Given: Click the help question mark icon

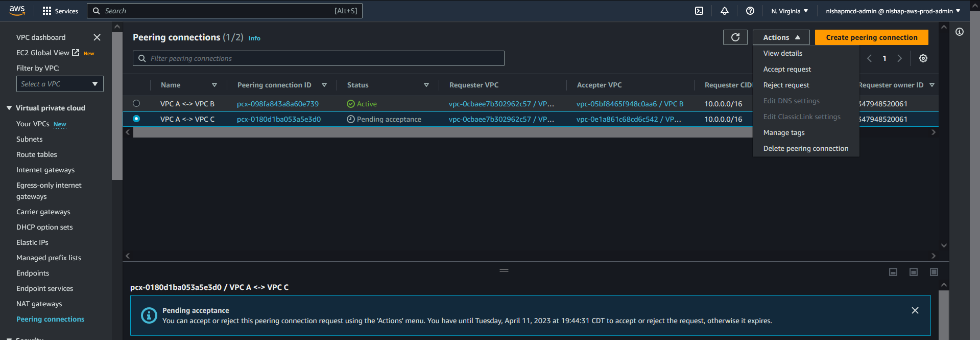Looking at the screenshot, I should click(750, 11).
